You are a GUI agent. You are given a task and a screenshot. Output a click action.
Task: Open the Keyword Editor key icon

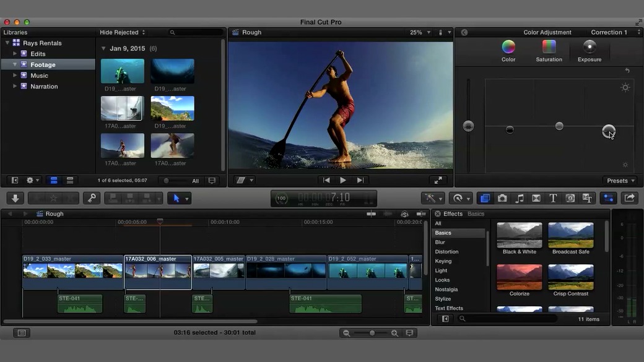(92, 198)
